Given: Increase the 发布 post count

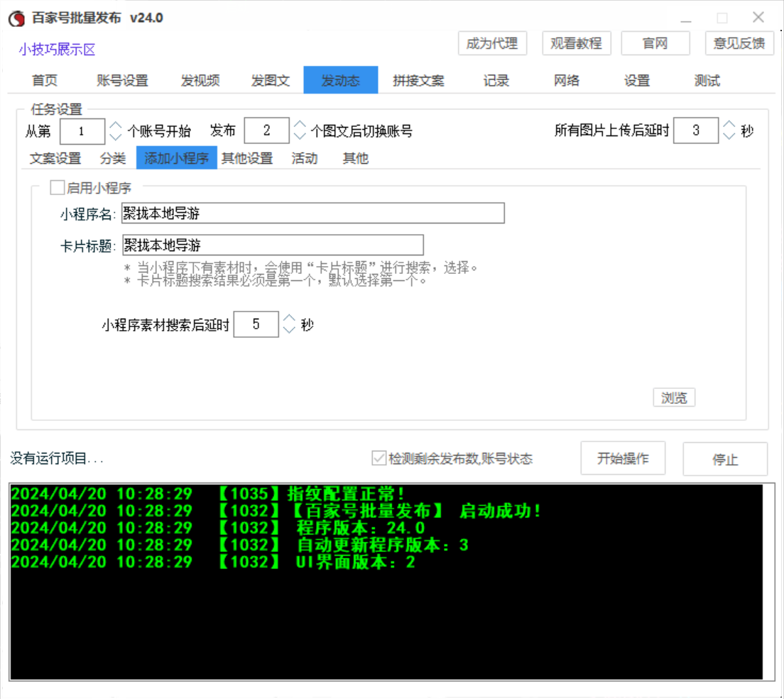Looking at the screenshot, I should point(300,124).
